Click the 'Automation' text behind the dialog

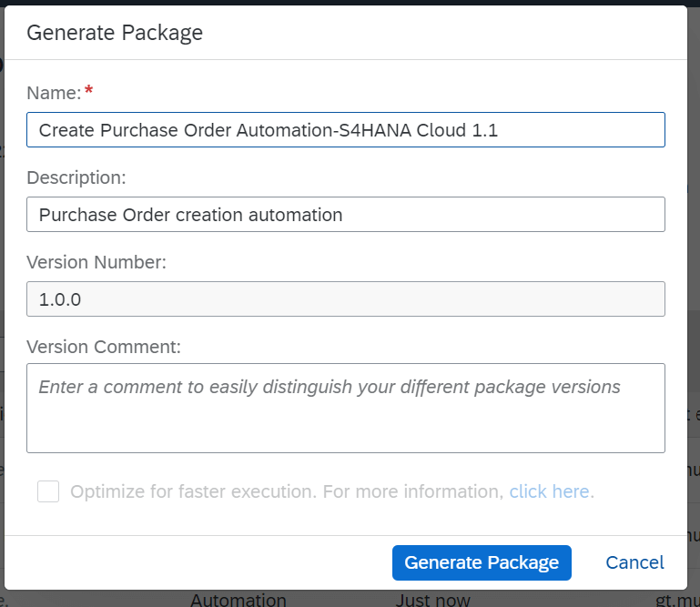(x=238, y=600)
